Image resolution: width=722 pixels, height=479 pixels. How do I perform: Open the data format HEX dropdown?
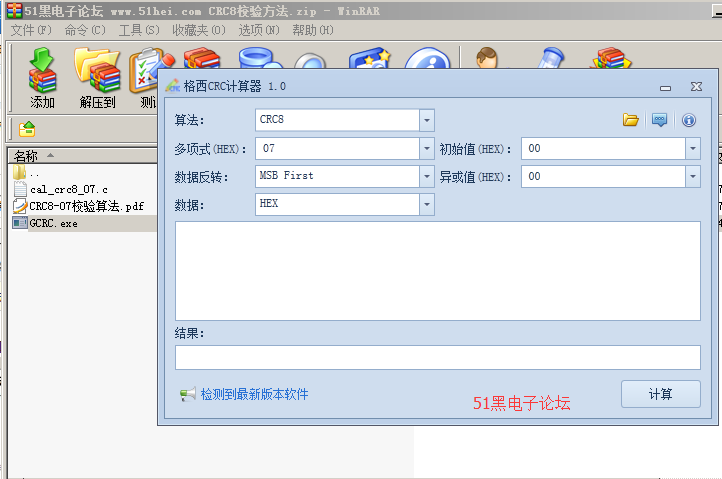[427, 204]
